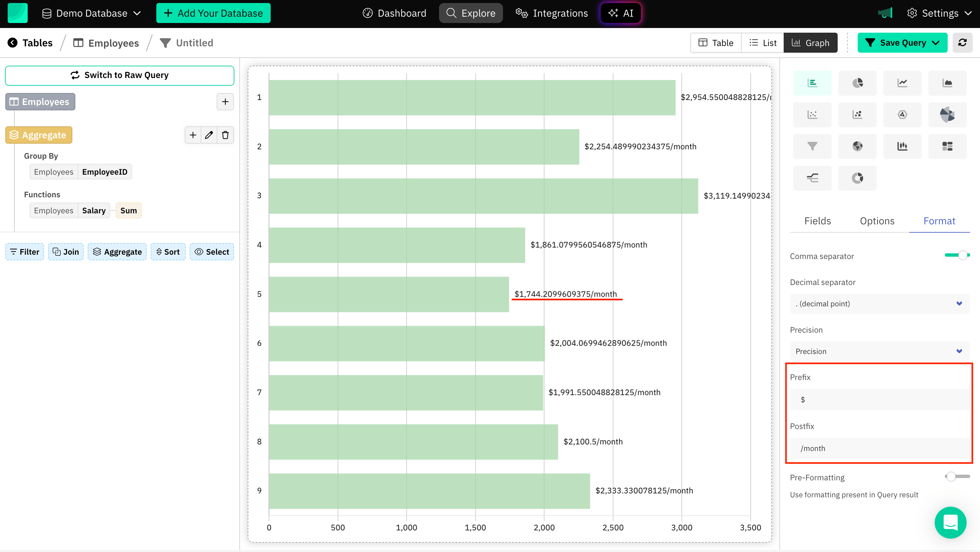The height and width of the screenshot is (552, 980).
Task: Click the Switch to Raw Query button
Action: pos(119,75)
